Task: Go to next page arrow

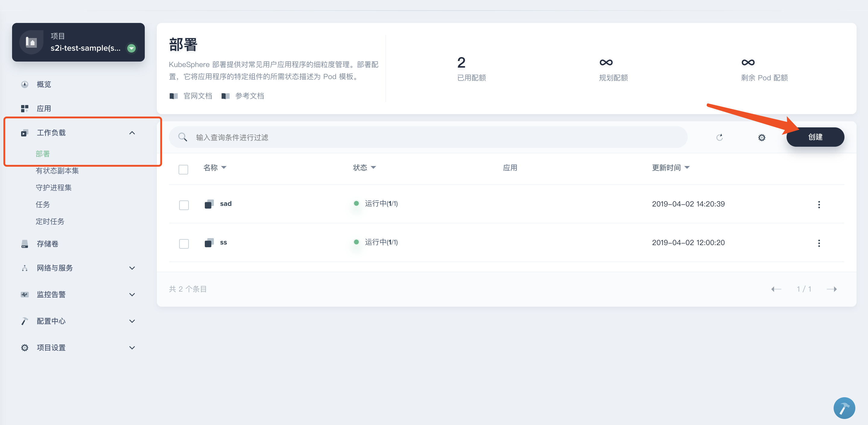Action: tap(832, 289)
